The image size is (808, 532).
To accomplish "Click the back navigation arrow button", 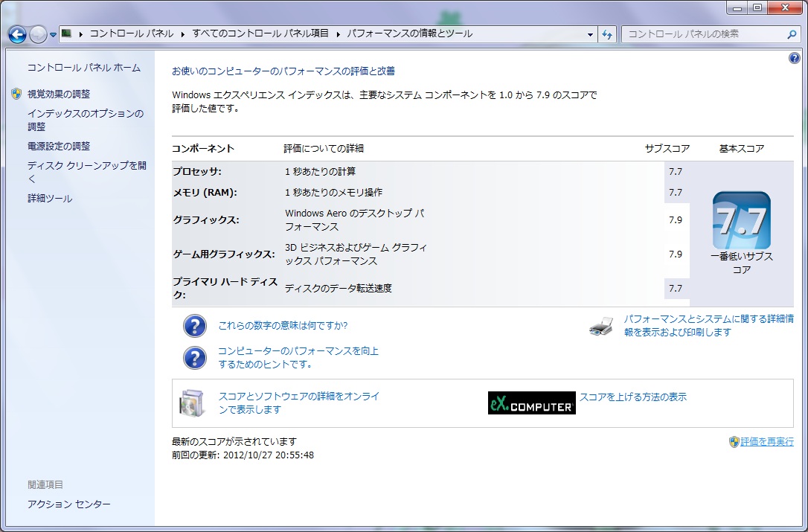I will pyautogui.click(x=17, y=34).
